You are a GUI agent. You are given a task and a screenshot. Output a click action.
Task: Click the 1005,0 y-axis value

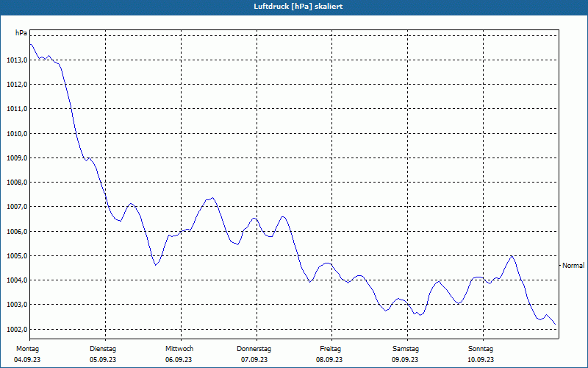[17, 256]
